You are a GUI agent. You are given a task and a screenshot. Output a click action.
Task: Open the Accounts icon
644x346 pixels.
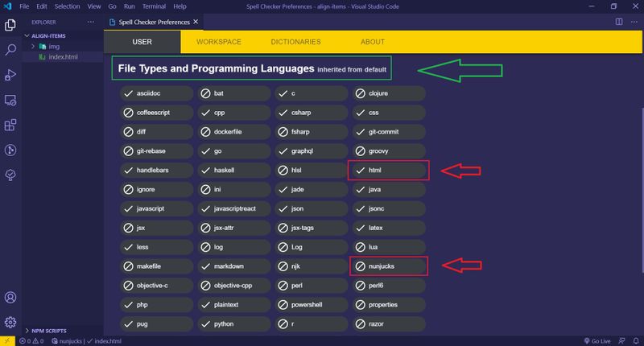pyautogui.click(x=11, y=299)
